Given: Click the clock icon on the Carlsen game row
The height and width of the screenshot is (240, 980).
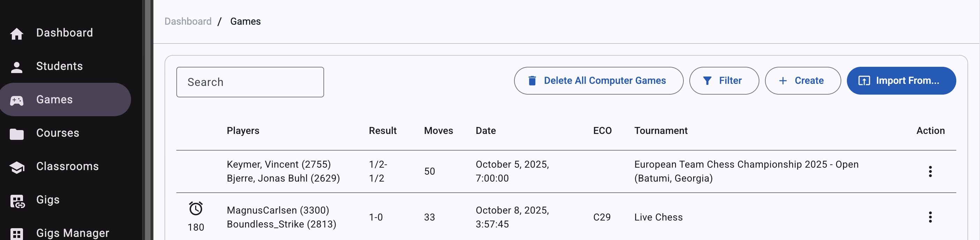Looking at the screenshot, I should point(196,208).
